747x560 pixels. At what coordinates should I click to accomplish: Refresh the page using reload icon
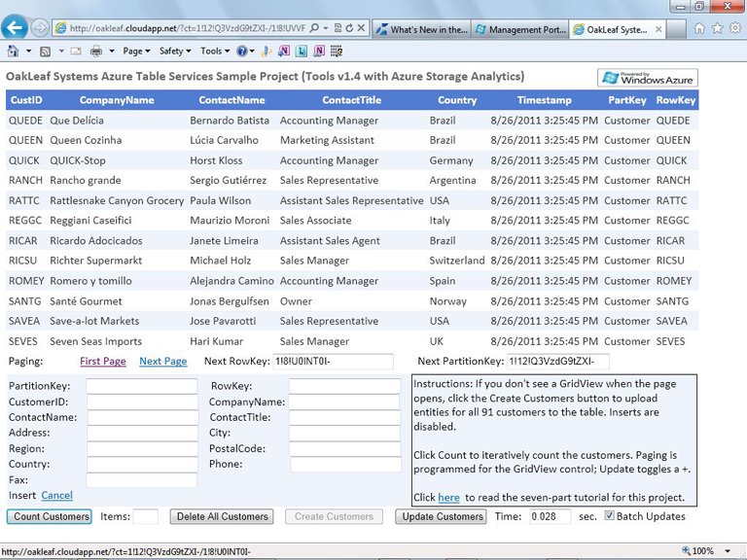tap(349, 28)
